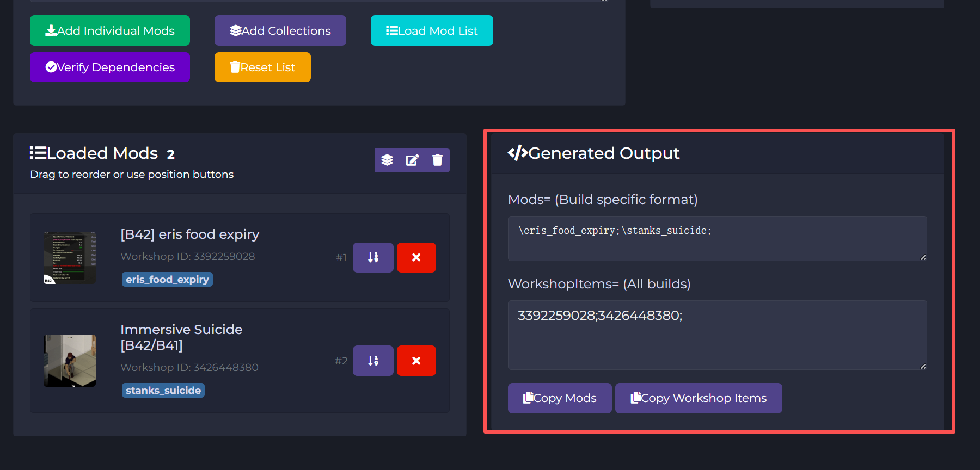Click the edit pencil icon in Loaded Mods
980x470 pixels.
point(412,160)
